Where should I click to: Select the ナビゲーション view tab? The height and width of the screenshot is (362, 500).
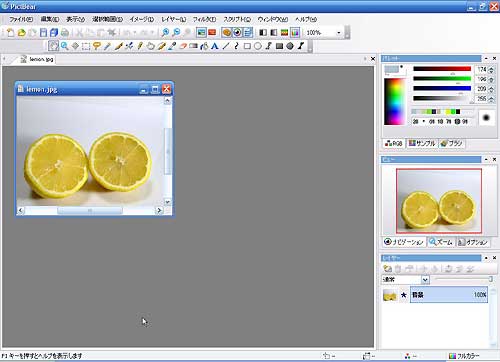click(x=404, y=242)
